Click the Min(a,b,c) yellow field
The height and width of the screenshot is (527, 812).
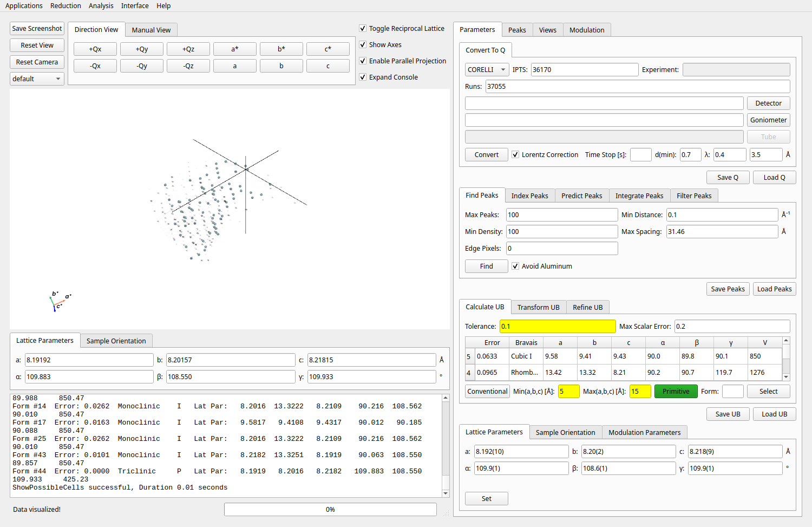tap(569, 391)
